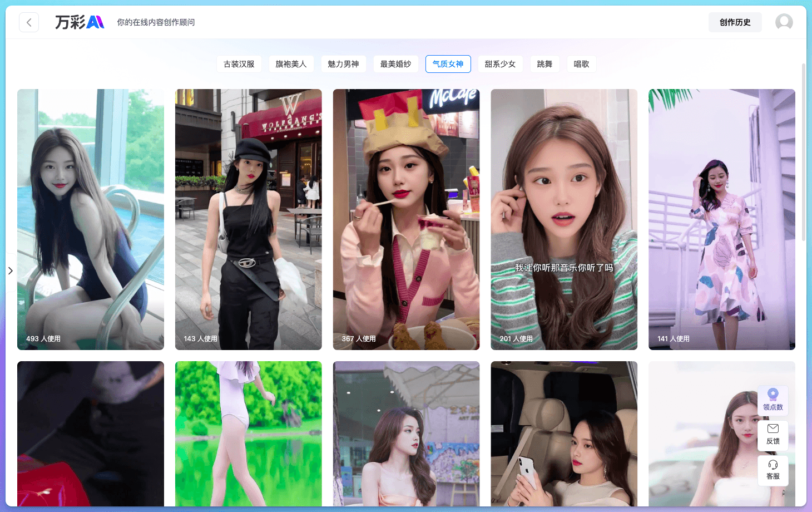Click the vertical scrollbar on right edge

(x=804, y=152)
